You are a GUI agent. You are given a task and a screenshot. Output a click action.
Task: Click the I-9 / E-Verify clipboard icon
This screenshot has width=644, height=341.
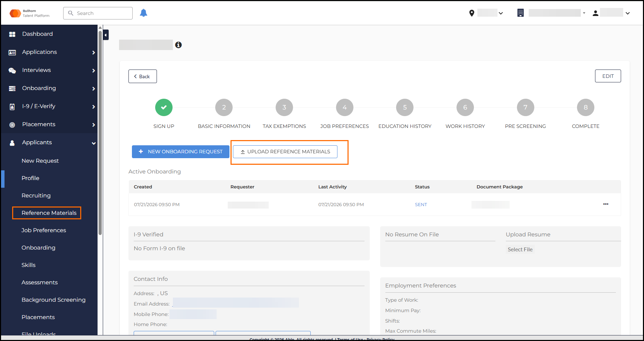(12, 107)
